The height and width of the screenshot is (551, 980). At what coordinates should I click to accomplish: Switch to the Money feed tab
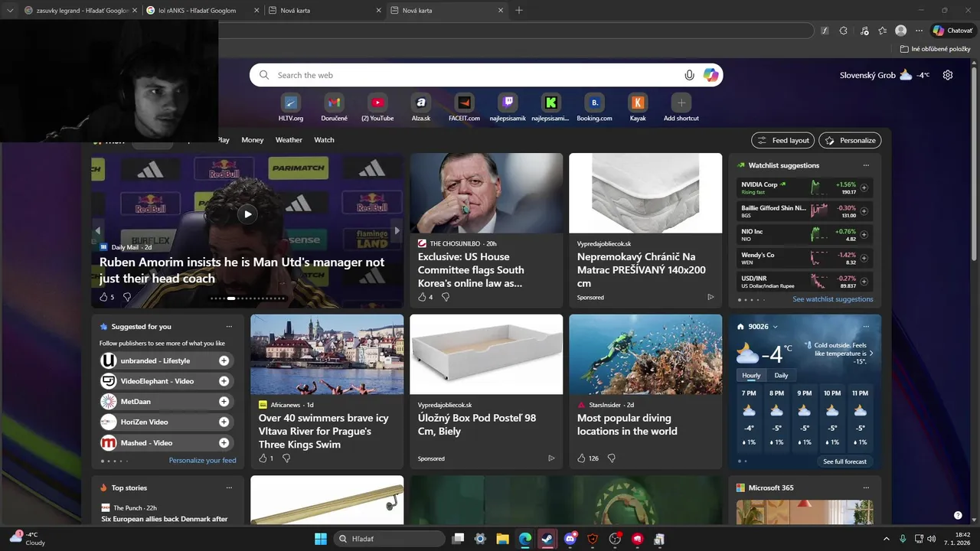[x=253, y=140]
